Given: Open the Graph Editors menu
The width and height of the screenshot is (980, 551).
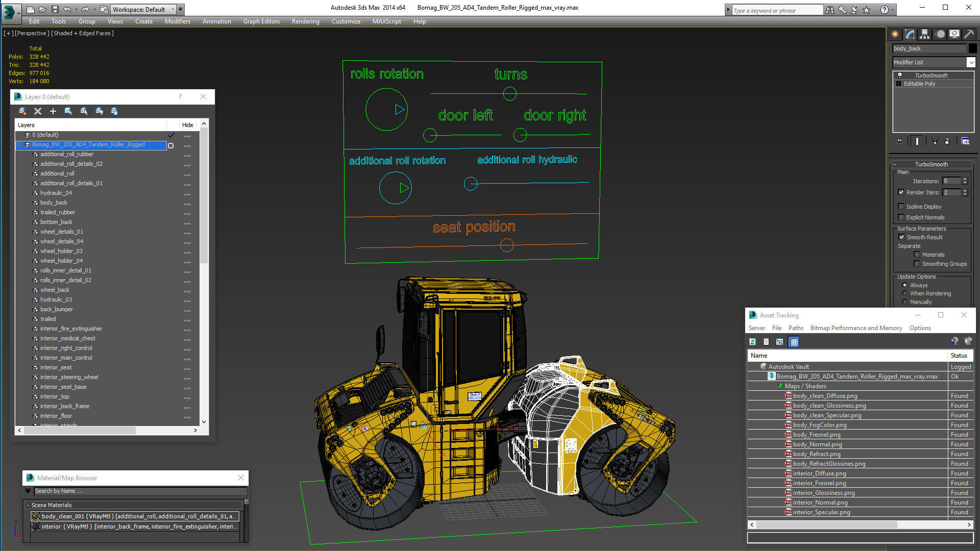Looking at the screenshot, I should pos(261,21).
